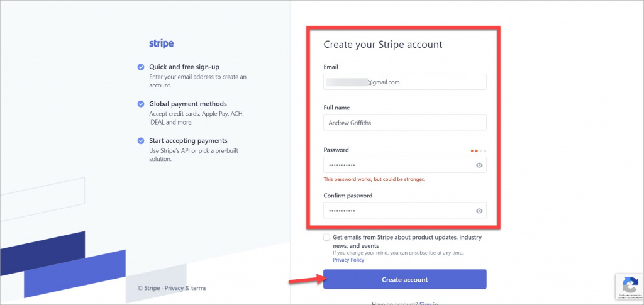Image resolution: width=644 pixels, height=305 pixels.
Task: Focus the Email input field
Action: pos(404,82)
